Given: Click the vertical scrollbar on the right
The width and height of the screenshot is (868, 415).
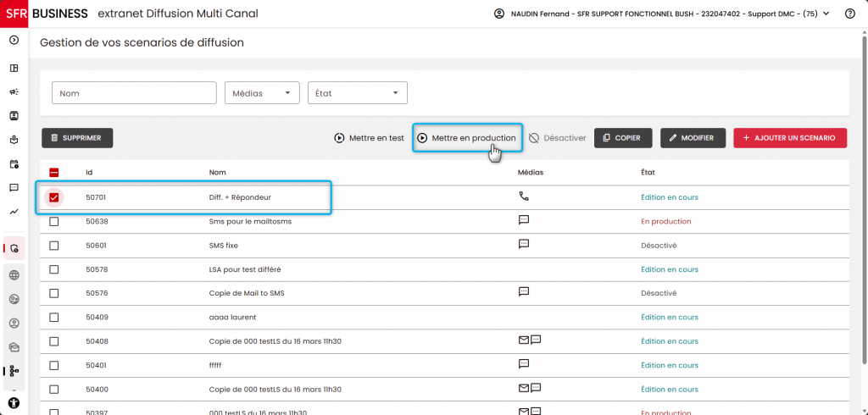Looking at the screenshot, I should pos(864,199).
